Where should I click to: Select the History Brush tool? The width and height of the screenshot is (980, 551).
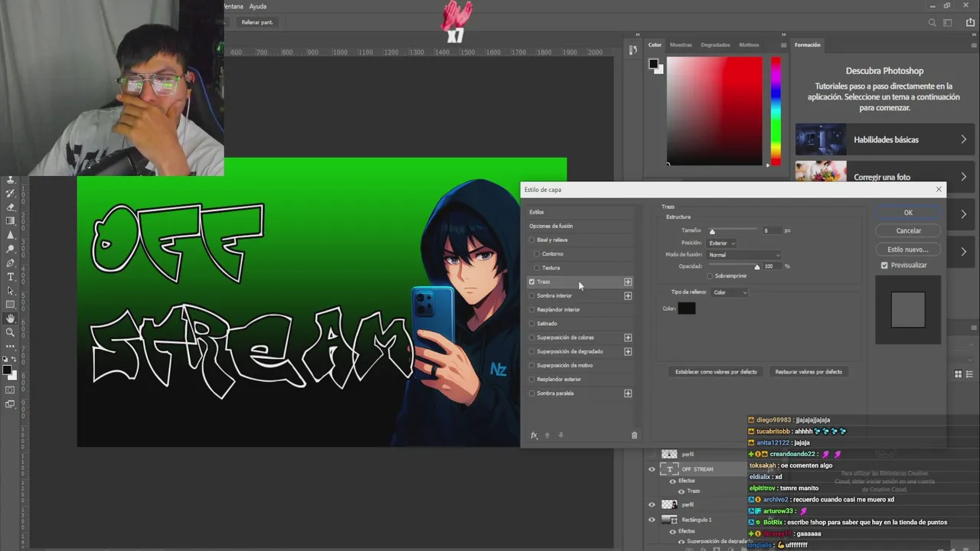11,194
